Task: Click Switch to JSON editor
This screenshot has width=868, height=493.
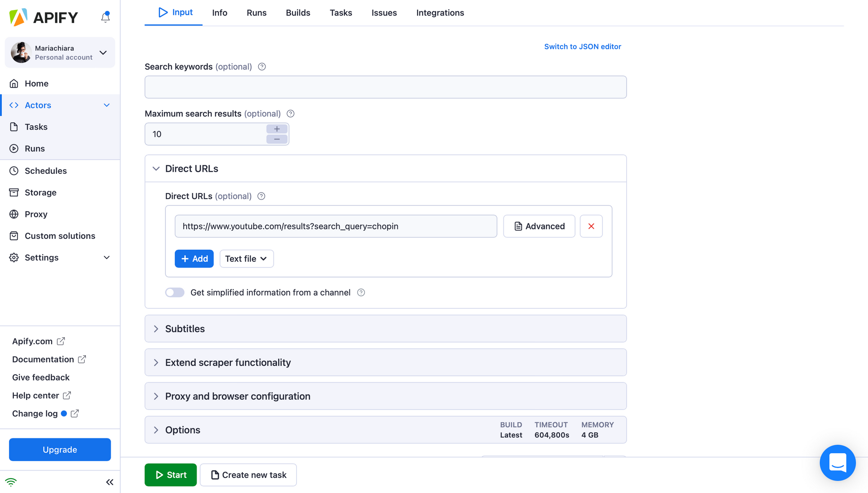Action: (582, 46)
